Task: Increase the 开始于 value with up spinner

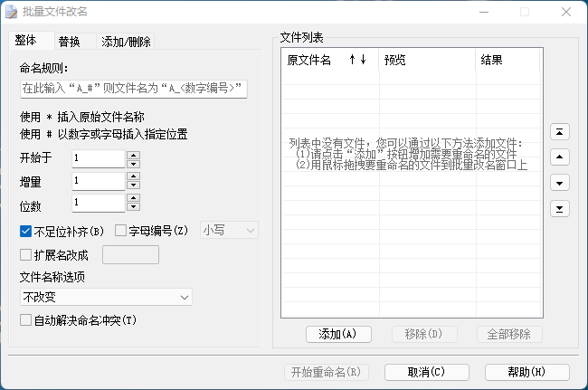Action: coord(134,155)
